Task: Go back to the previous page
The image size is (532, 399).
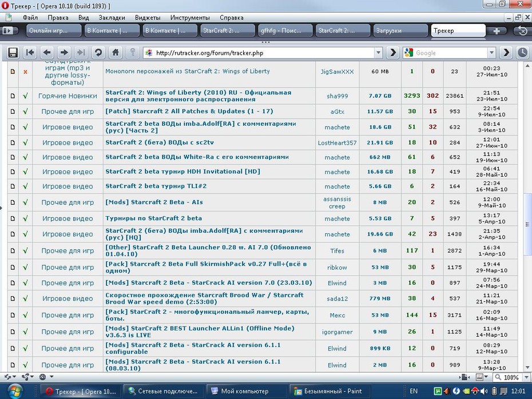Action: [47, 53]
